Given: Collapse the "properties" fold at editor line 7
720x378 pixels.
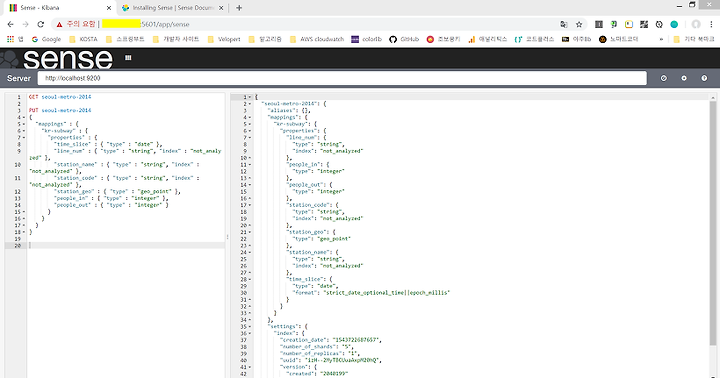Looking at the screenshot, I should tap(24, 137).
